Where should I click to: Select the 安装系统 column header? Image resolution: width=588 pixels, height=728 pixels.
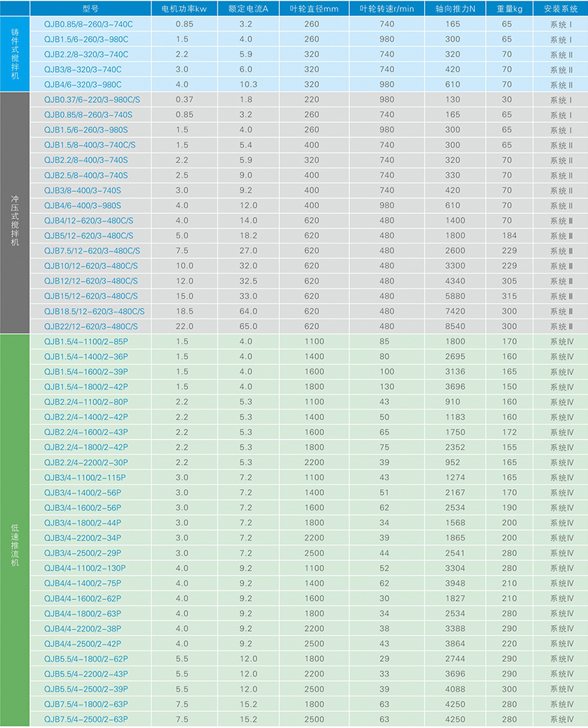point(561,9)
